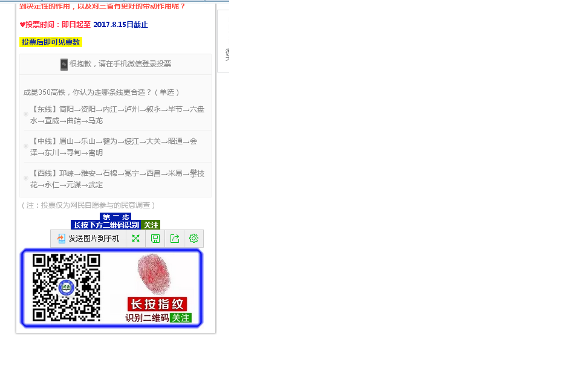
Task: Click the notice 很抱歉，请在手机微信登录投票
Action: (120, 64)
